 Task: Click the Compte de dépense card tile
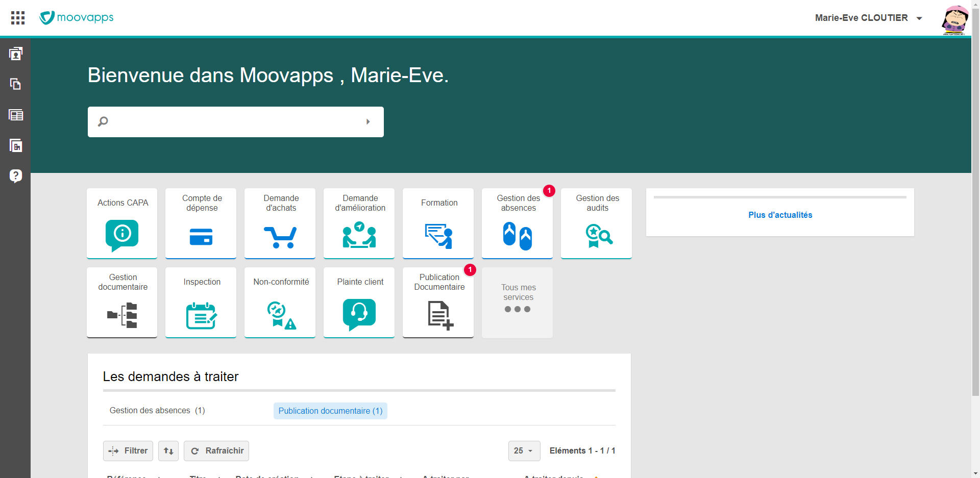[201, 223]
